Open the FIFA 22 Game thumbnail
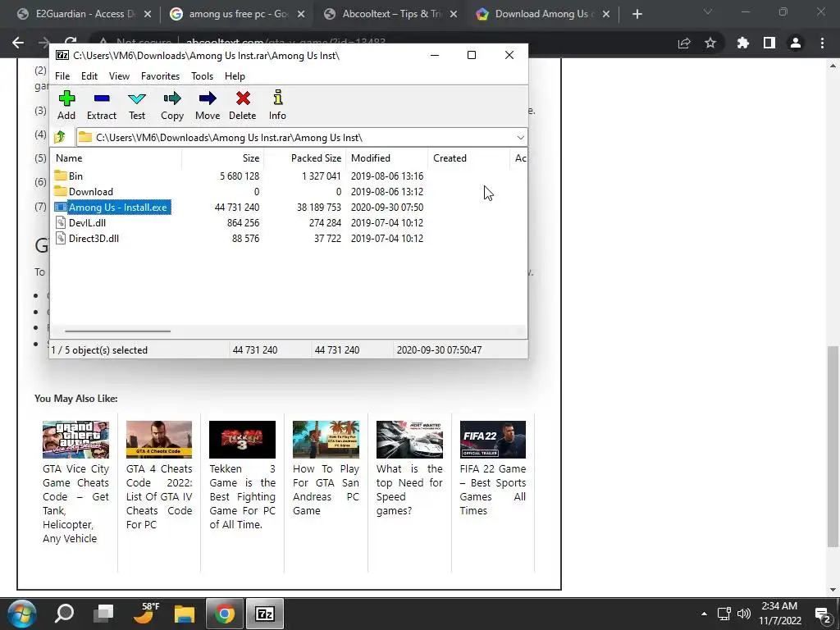The image size is (840, 630). (493, 440)
